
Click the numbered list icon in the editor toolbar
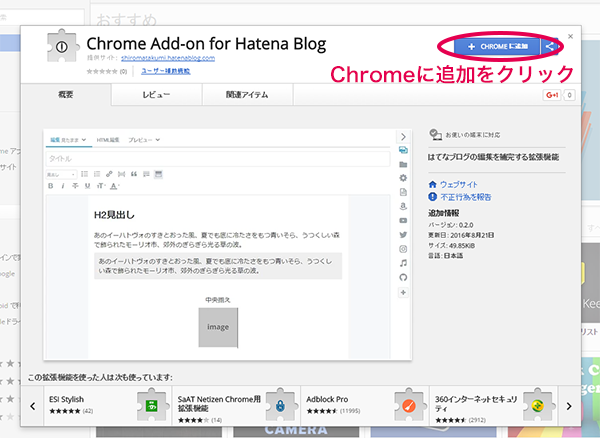point(97,174)
